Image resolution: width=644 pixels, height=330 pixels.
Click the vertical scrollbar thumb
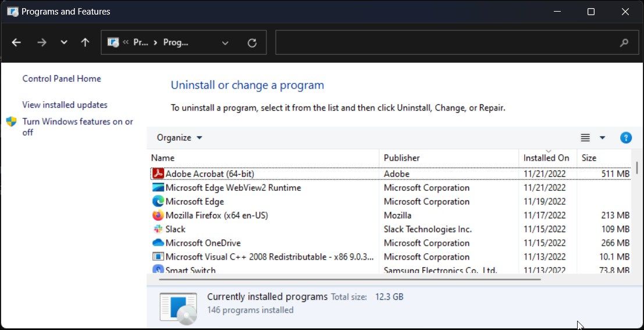point(636,168)
